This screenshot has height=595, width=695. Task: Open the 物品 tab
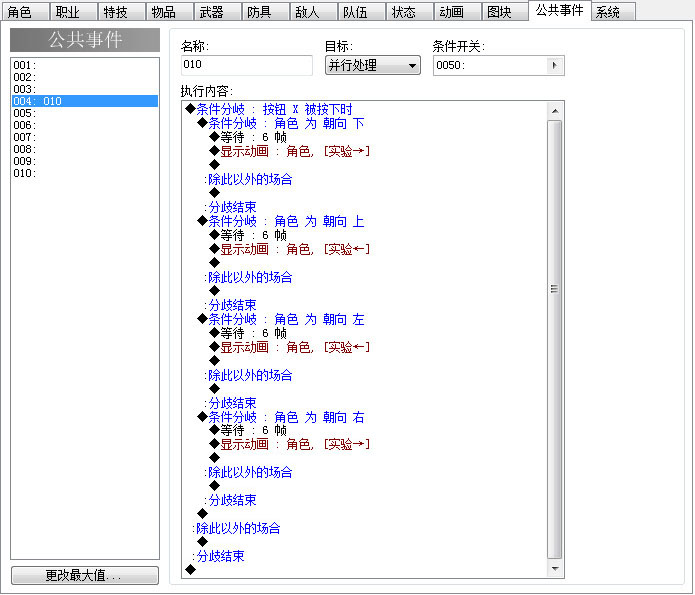pyautogui.click(x=169, y=12)
